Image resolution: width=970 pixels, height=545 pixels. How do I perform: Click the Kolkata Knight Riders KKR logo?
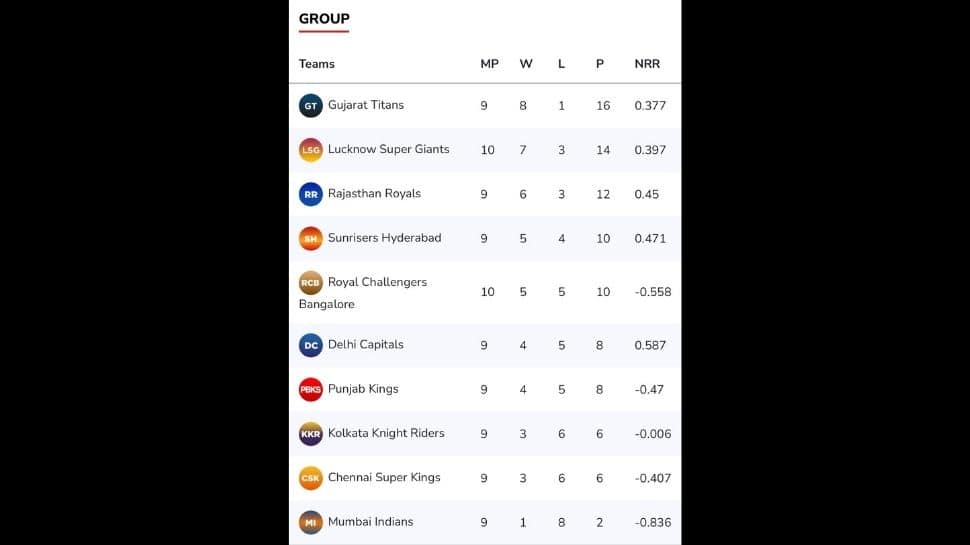pyautogui.click(x=311, y=434)
